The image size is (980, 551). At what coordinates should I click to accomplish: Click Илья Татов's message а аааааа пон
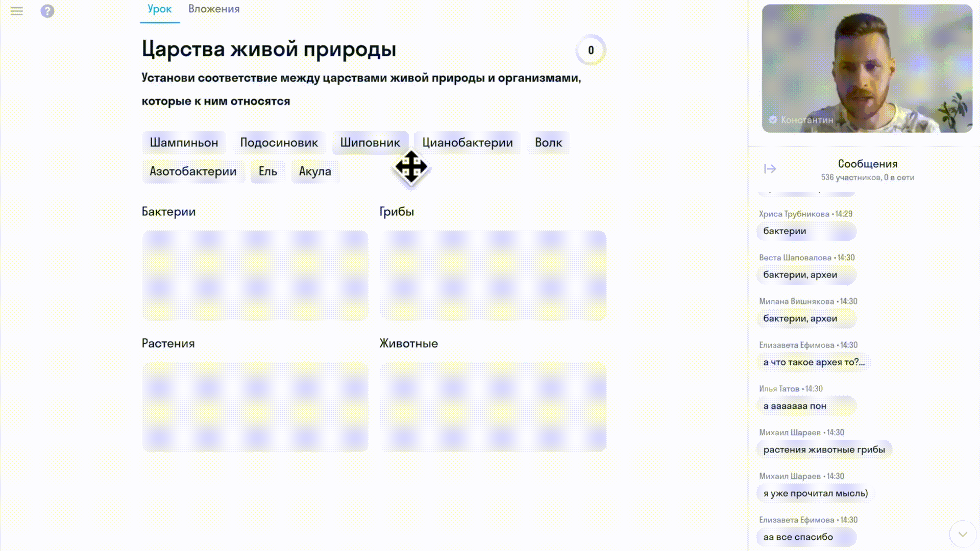click(806, 406)
